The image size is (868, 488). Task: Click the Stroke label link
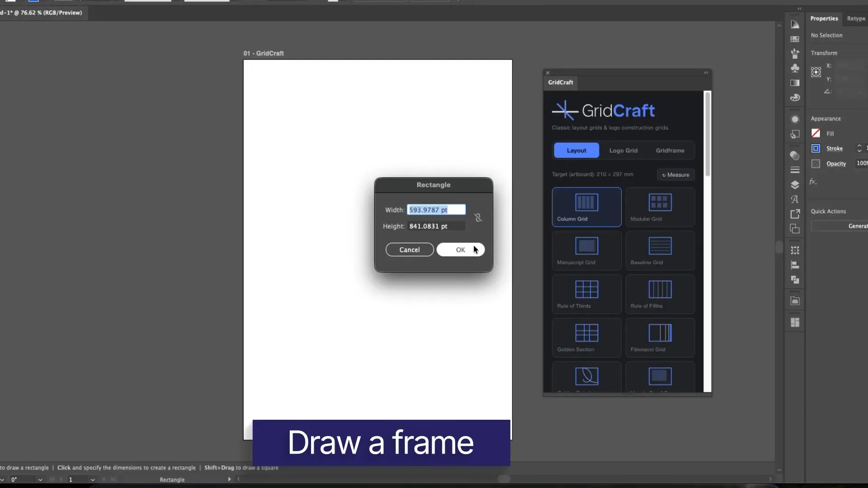(834, 149)
